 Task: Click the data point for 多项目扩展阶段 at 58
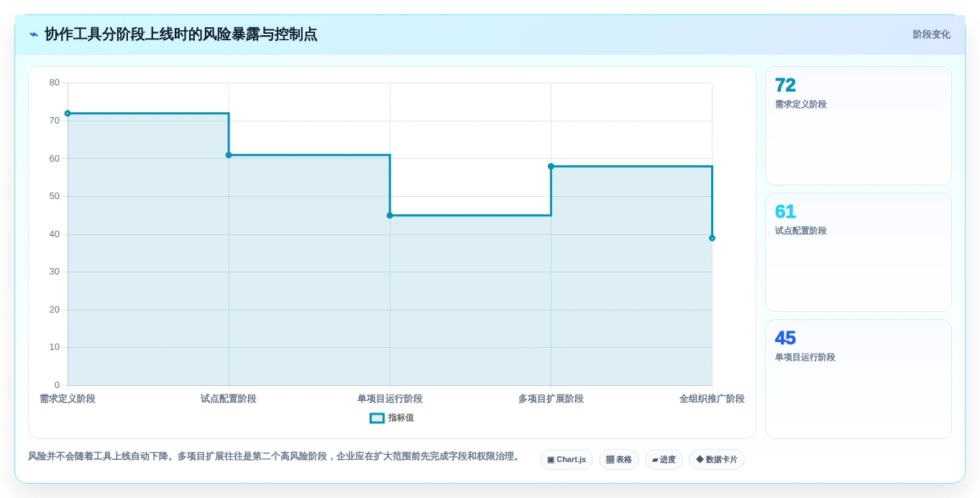click(551, 167)
